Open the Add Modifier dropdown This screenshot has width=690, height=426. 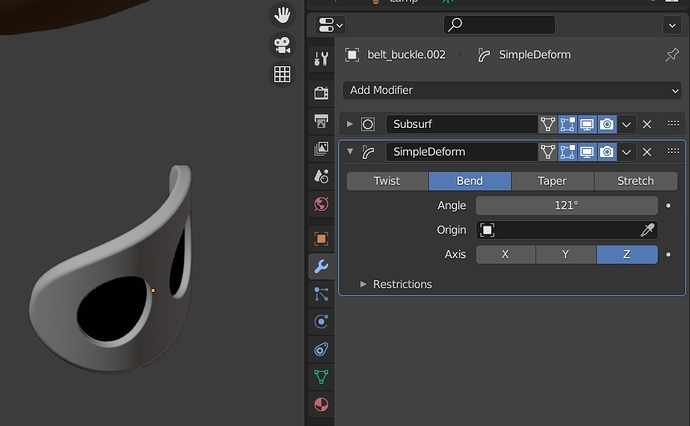[x=512, y=90]
